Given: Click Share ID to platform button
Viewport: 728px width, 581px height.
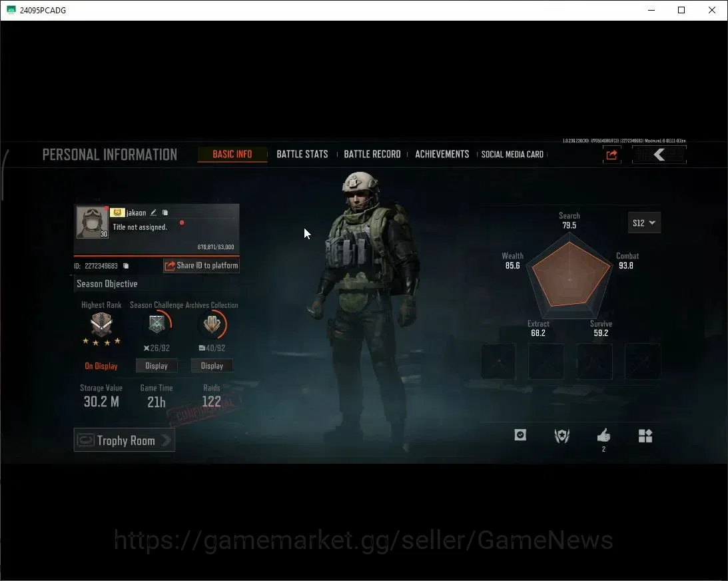Looking at the screenshot, I should [202, 266].
